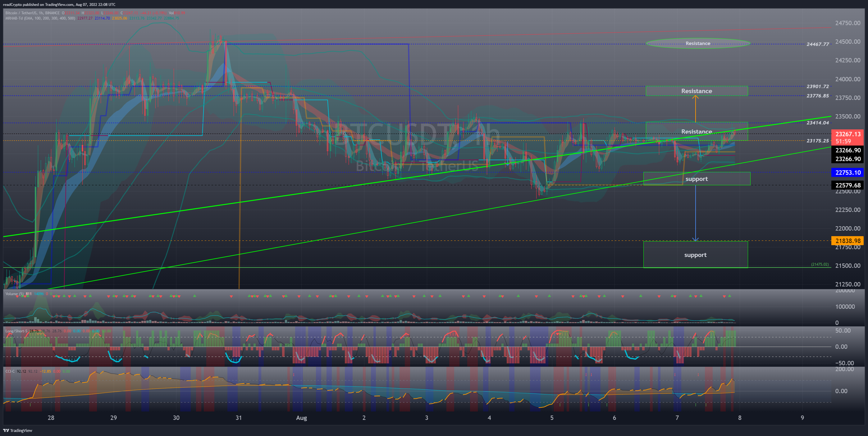
Task: Click the date label 8 on time axis
Action: point(740,418)
